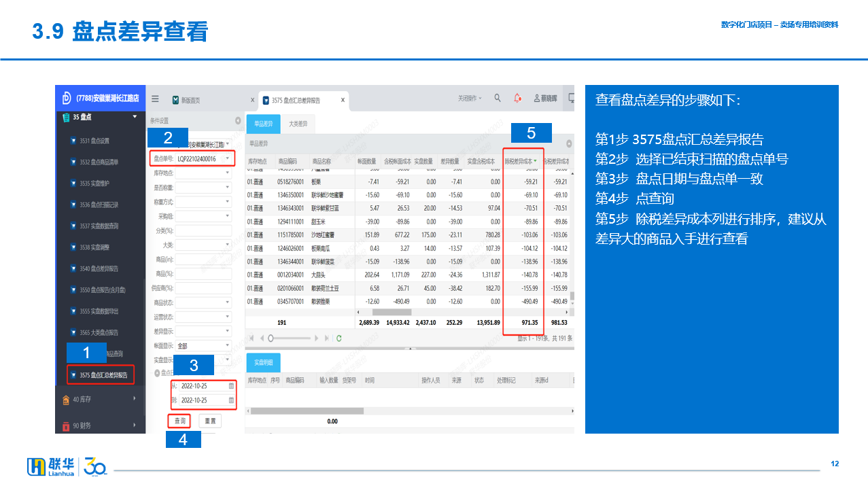Image resolution: width=868 pixels, height=488 pixels.
Task: Go to previous page pager arrow
Action: 262,337
